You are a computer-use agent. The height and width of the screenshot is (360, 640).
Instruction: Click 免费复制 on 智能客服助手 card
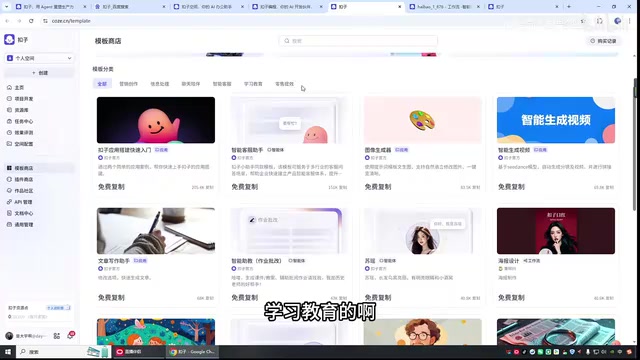244,187
